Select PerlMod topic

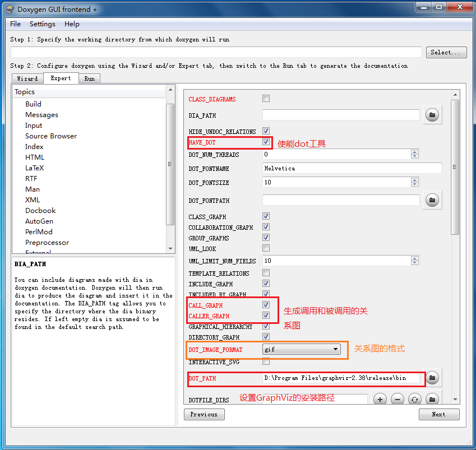click(x=39, y=231)
